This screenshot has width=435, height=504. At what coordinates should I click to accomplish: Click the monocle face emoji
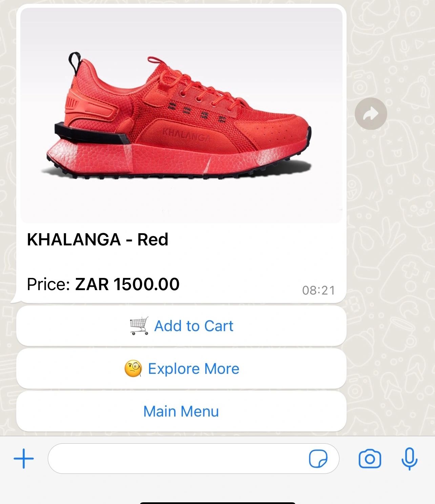(133, 369)
